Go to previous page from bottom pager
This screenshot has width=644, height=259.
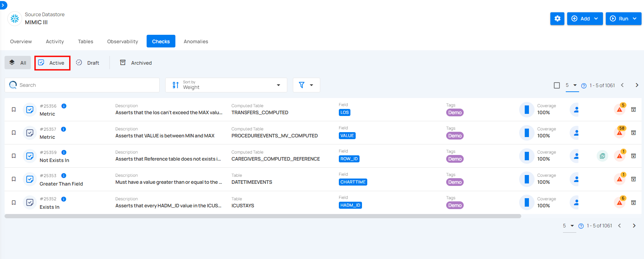coord(619,226)
